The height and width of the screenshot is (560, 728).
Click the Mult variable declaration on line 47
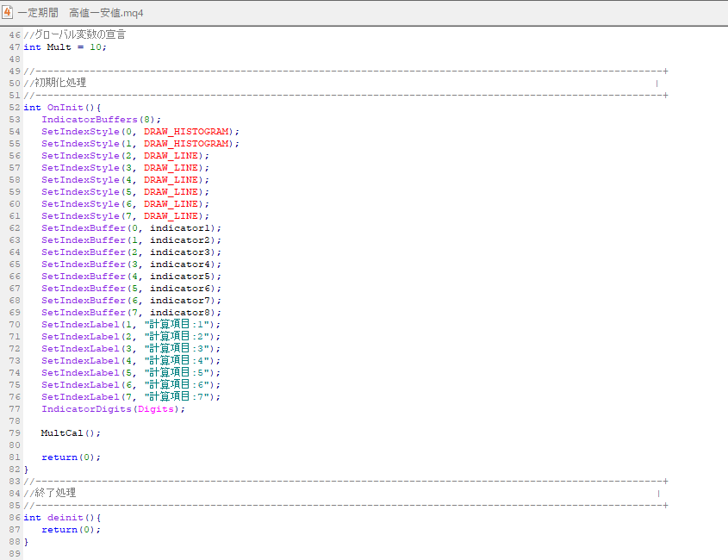pos(59,47)
